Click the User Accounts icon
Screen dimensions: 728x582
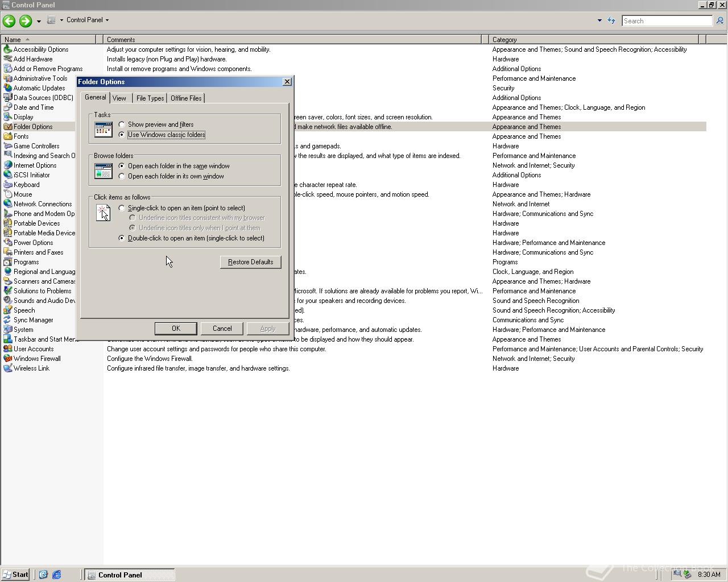pyautogui.click(x=7, y=349)
